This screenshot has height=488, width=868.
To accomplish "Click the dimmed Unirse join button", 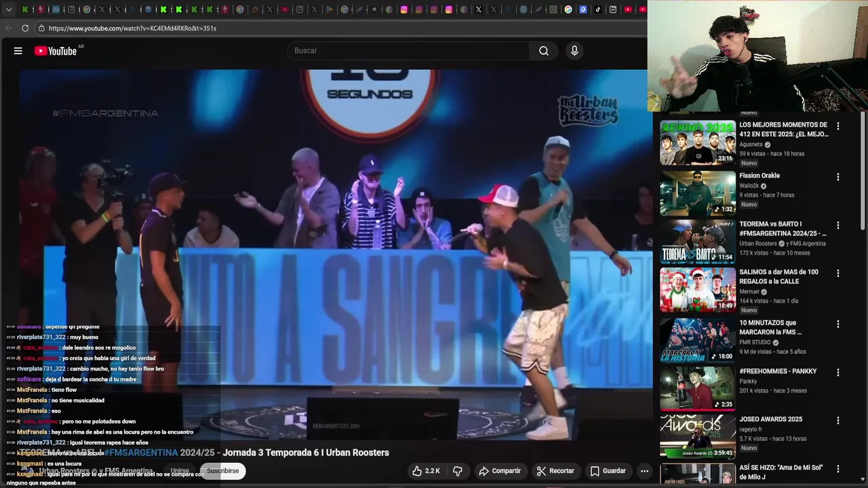I will pos(180,471).
